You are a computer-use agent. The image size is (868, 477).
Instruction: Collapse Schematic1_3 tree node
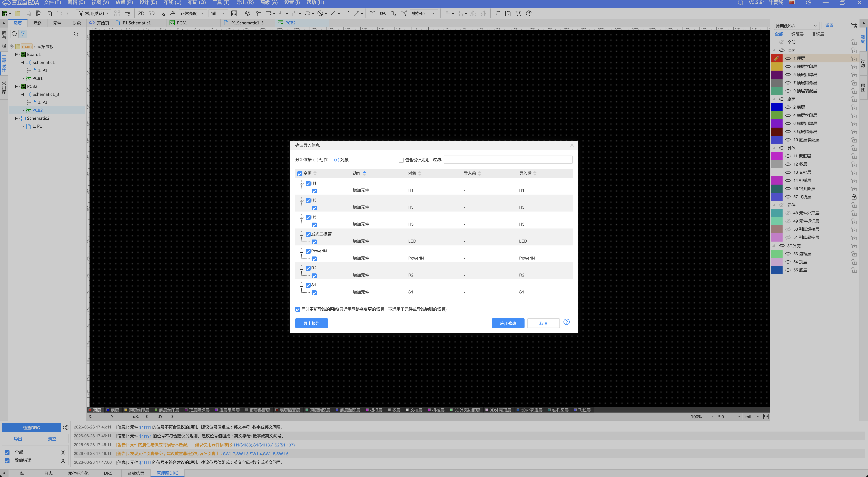coord(22,94)
